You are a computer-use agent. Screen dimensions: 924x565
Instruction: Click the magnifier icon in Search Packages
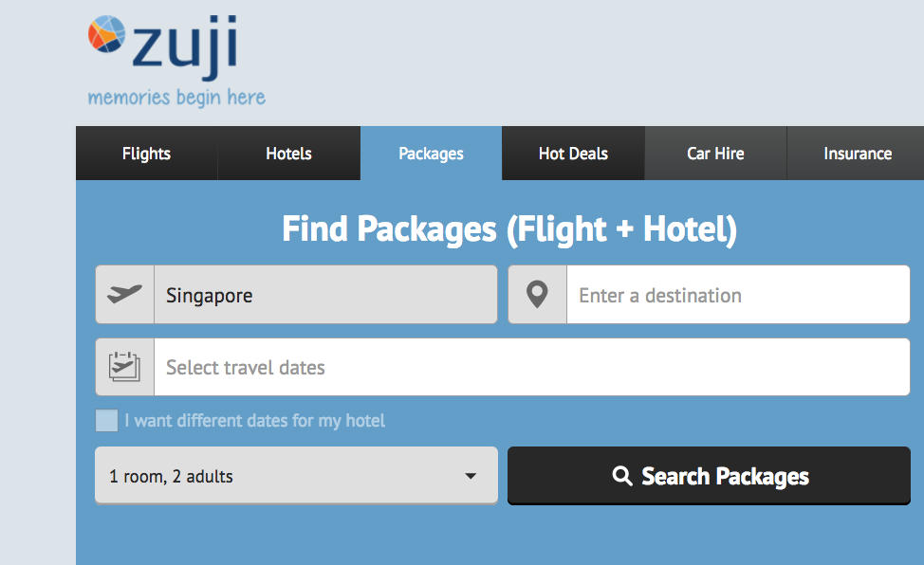pos(621,476)
